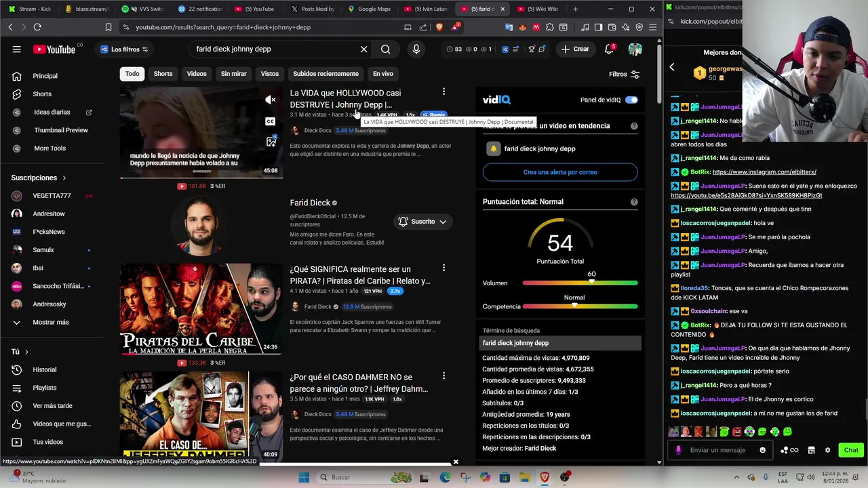This screenshot has width=868, height=488.
Task: Open Ideas diarias in sidebar
Action: [52, 112]
